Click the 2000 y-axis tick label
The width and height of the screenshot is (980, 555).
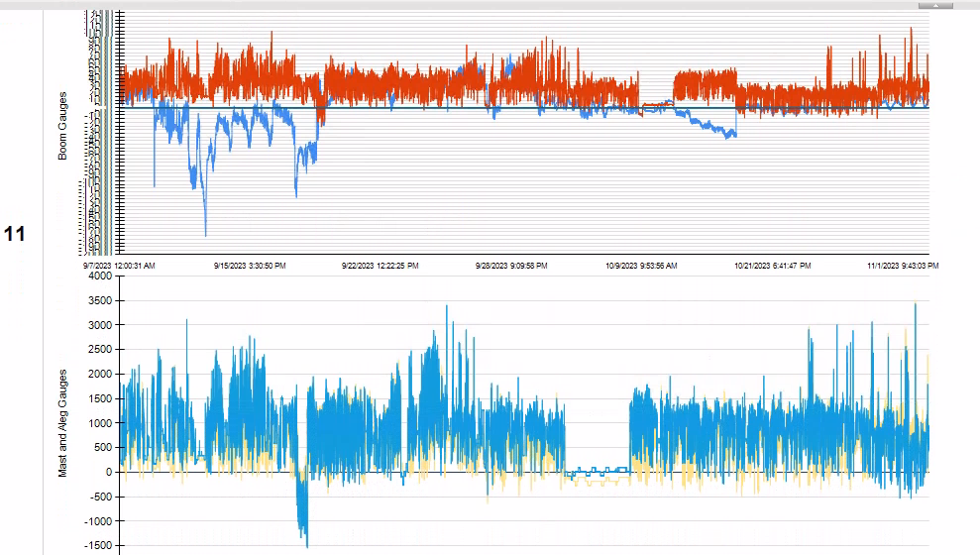click(102, 375)
